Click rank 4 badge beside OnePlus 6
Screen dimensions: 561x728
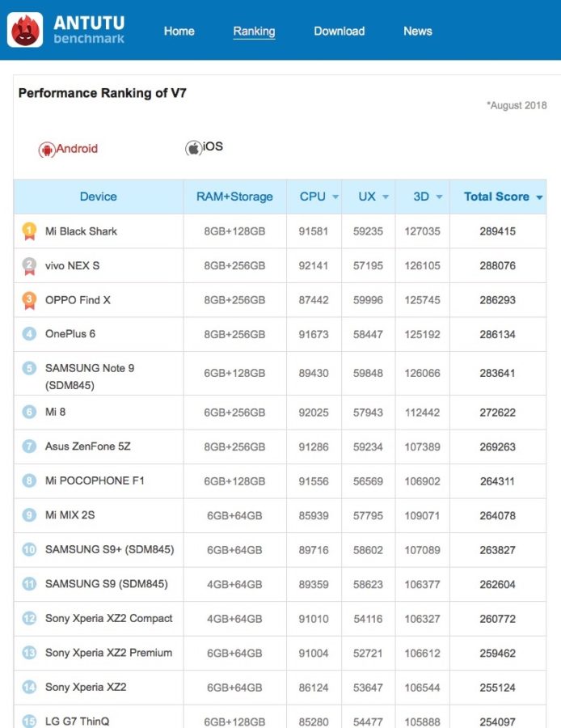tap(29, 334)
